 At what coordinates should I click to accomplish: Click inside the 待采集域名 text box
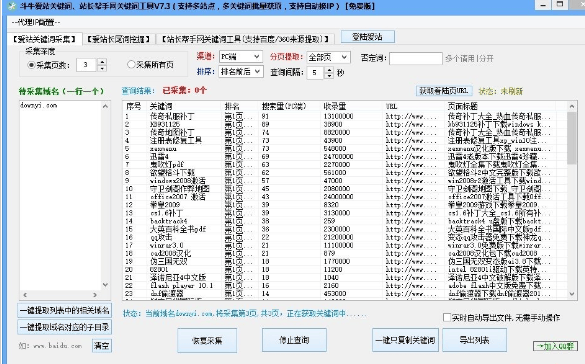(60, 196)
